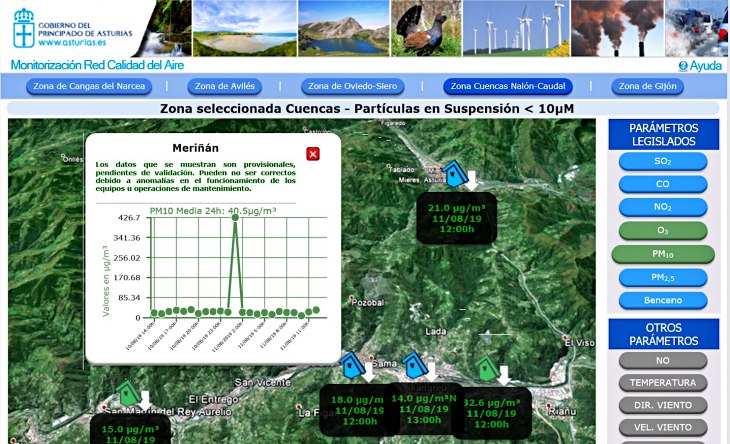Select Zona de Avilés tab
Viewport: 730px width, 444px height.
tap(224, 86)
